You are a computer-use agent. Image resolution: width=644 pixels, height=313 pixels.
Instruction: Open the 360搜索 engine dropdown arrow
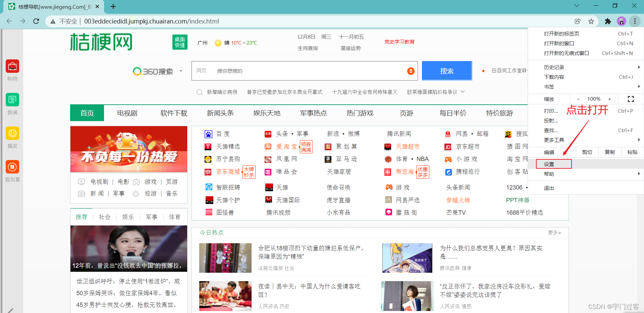pos(181,71)
